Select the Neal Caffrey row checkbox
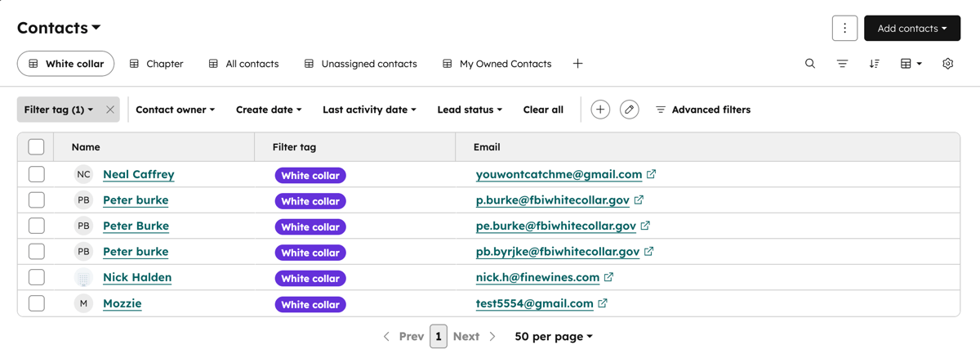This screenshot has height=354, width=980. pos(36,174)
